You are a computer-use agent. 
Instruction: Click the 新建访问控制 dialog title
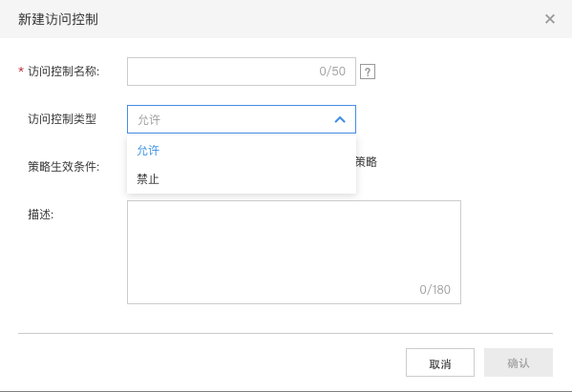(58, 19)
